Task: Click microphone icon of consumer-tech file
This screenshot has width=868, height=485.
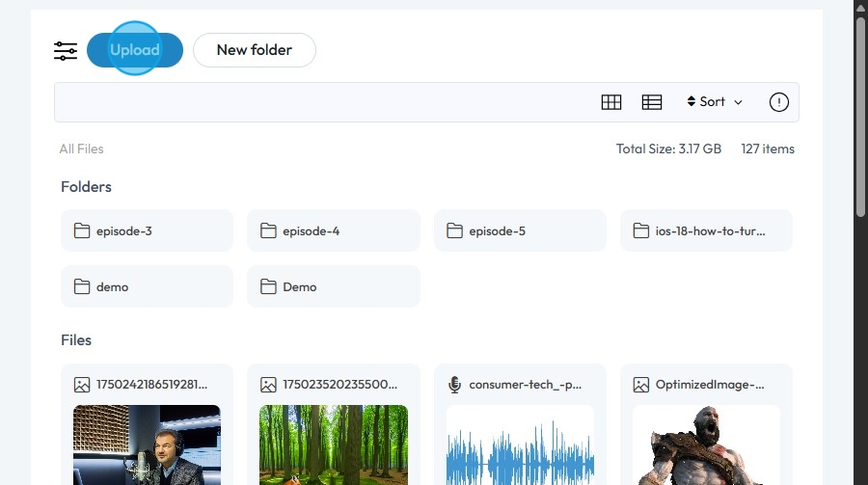Action: click(x=454, y=385)
